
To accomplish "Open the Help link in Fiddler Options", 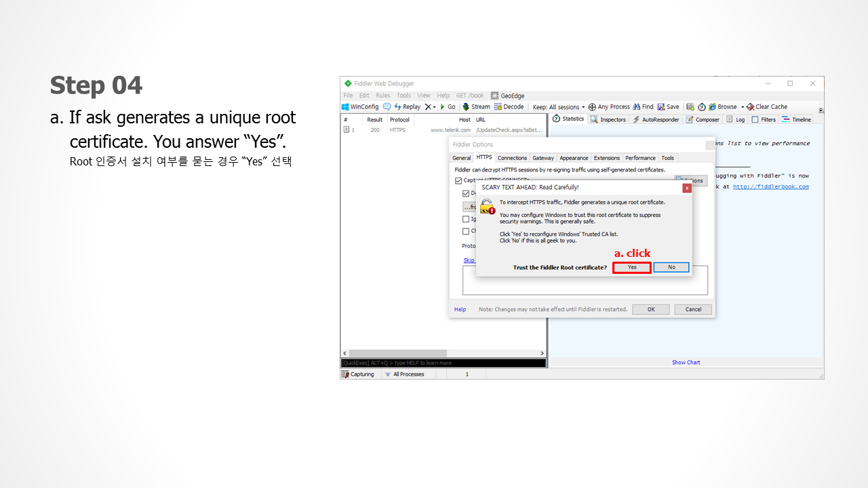I will pyautogui.click(x=460, y=309).
